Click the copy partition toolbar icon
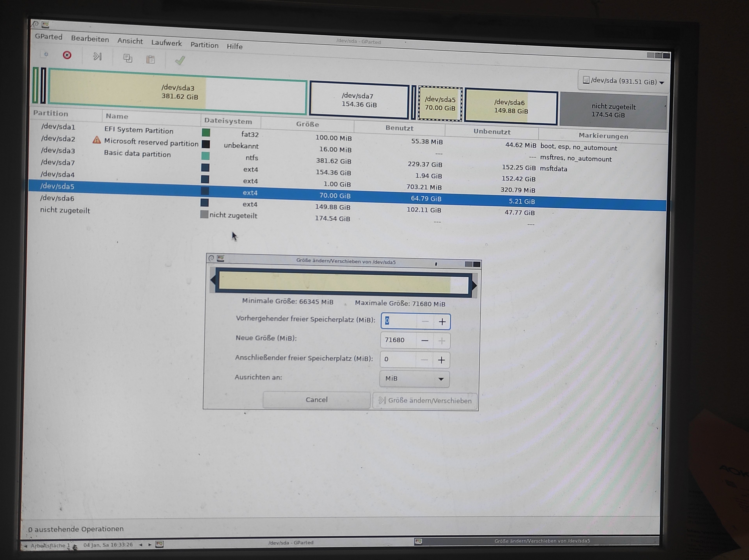Screen dimensions: 749x560 (x=128, y=58)
